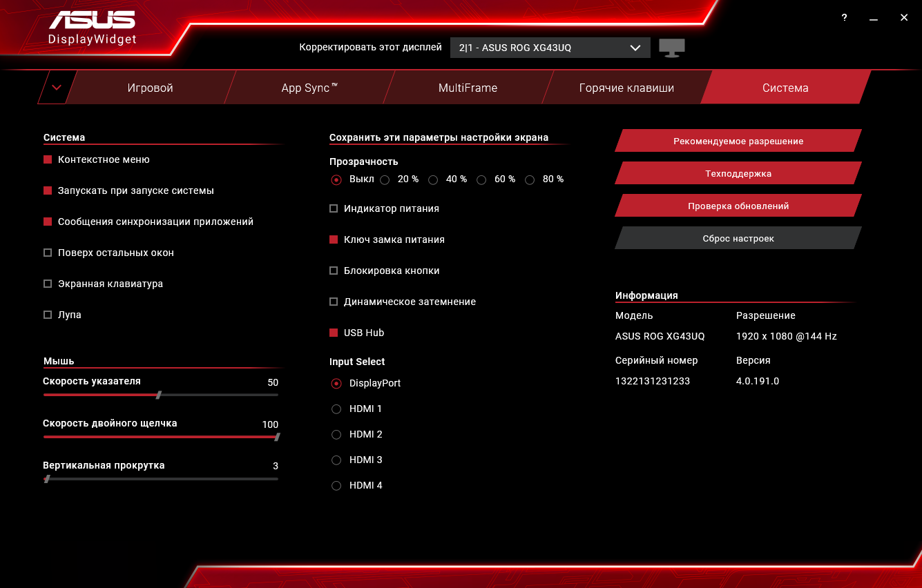The height and width of the screenshot is (588, 922).
Task: Turn on the Лупа checkbox
Action: pos(48,315)
